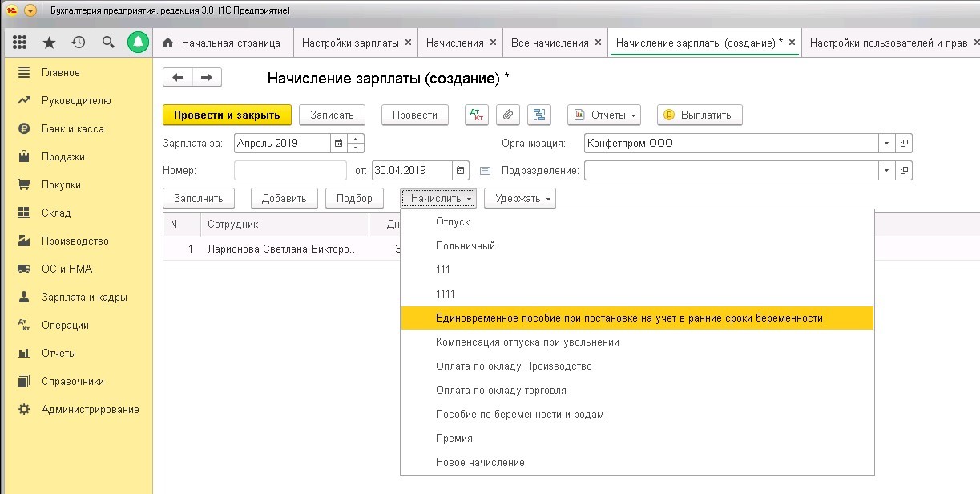
Task: Select Больничный from accrual menu
Action: coord(466,245)
